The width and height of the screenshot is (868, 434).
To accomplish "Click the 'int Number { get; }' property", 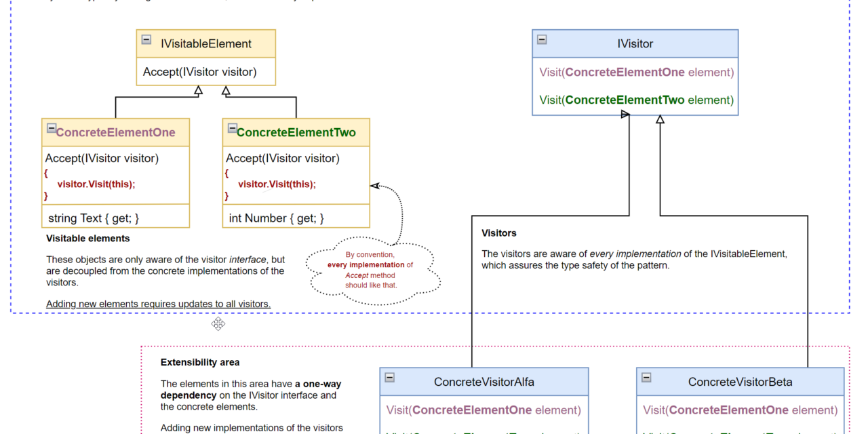I will [x=276, y=218].
